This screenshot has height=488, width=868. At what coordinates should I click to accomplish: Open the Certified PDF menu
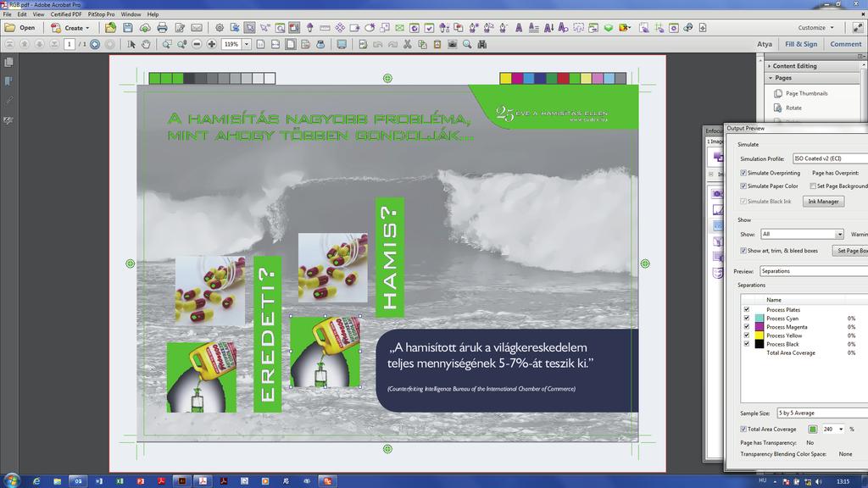click(x=66, y=14)
